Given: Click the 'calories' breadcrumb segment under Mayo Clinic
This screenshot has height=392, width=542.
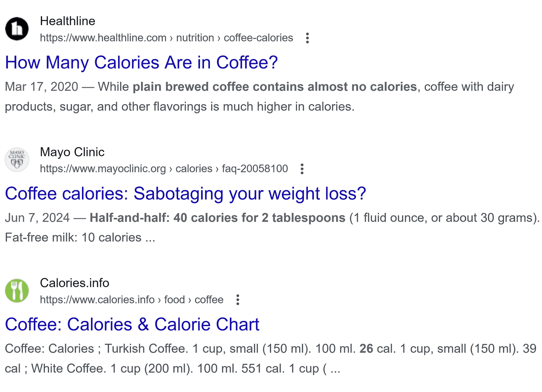Looking at the screenshot, I should click(194, 168).
